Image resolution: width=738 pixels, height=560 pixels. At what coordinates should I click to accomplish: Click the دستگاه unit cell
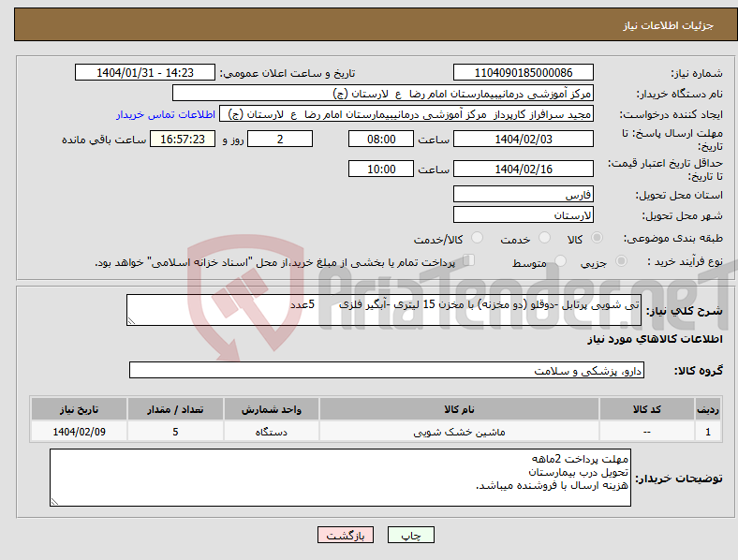[271, 432]
